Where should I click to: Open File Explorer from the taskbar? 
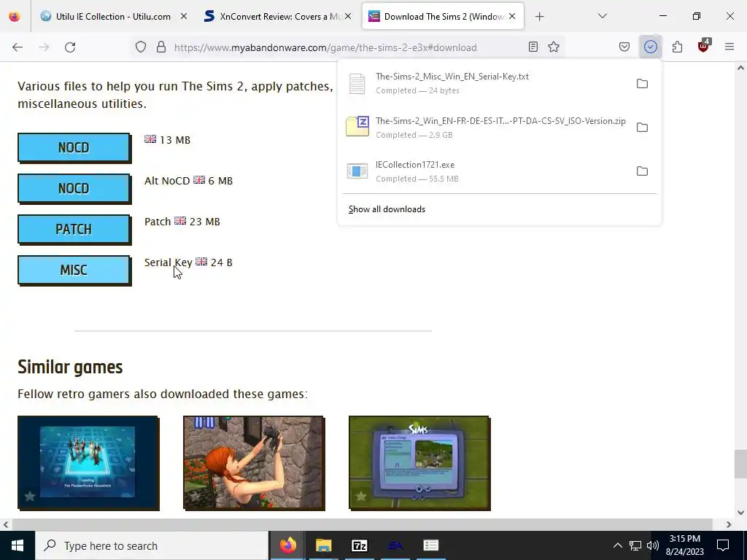pos(323,545)
